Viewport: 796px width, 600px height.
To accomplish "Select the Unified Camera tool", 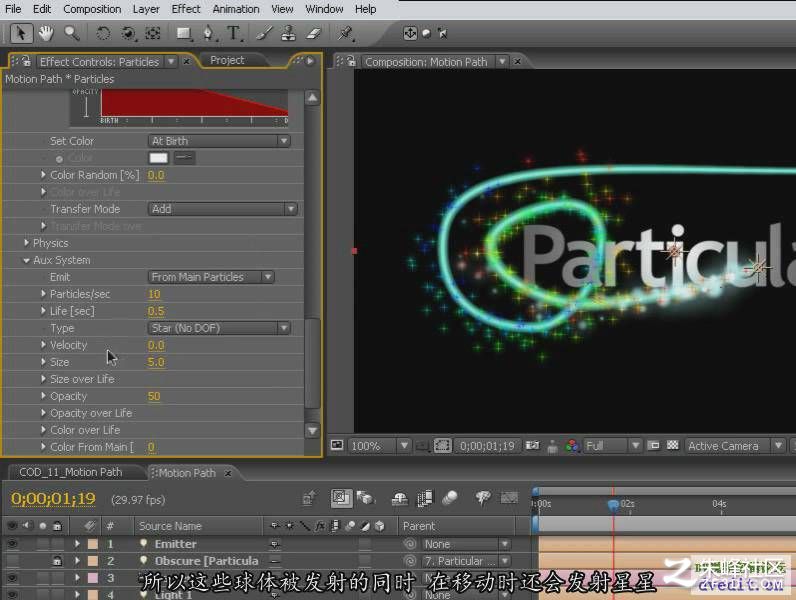I will [128, 34].
